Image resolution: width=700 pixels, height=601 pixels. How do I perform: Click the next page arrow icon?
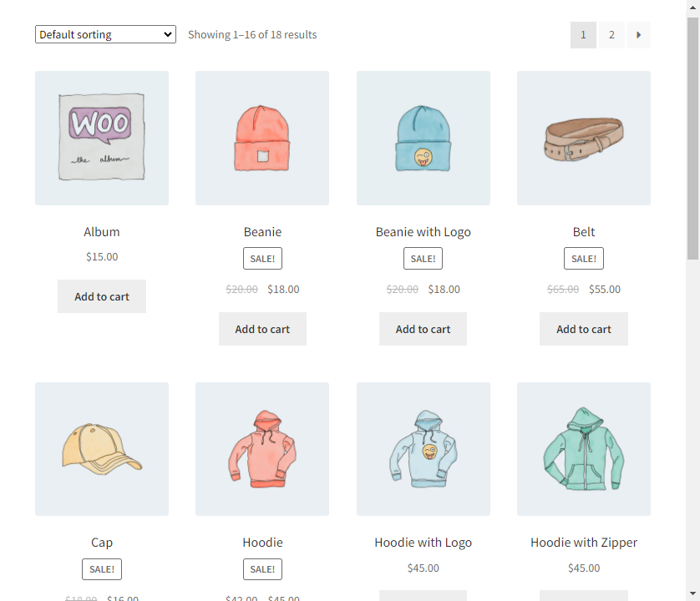638,35
